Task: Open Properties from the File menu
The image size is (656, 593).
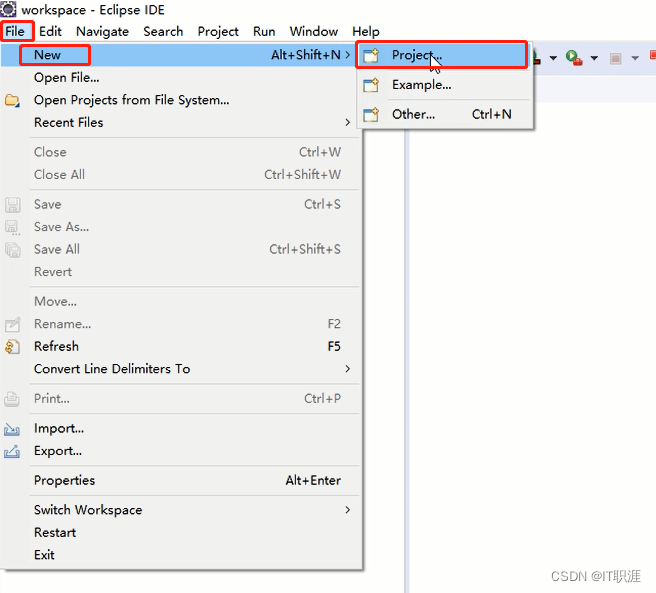Action: 180,480
